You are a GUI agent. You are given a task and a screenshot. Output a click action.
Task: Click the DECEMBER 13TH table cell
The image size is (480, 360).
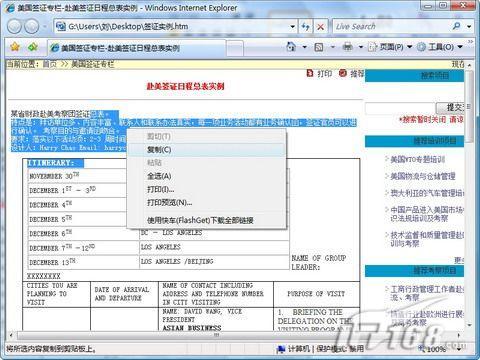[x=83, y=262]
